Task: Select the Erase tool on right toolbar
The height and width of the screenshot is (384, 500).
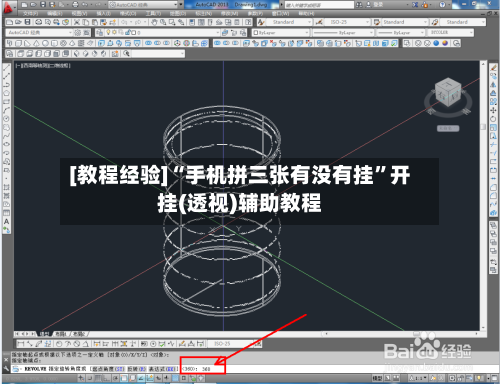Action: pyautogui.click(x=493, y=68)
